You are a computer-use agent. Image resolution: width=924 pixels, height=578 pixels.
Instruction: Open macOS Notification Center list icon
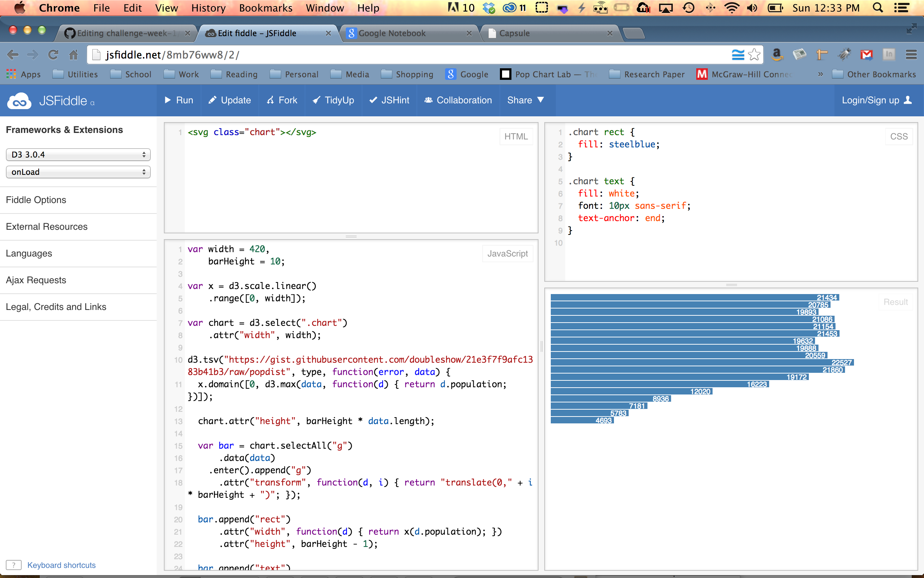[902, 8]
